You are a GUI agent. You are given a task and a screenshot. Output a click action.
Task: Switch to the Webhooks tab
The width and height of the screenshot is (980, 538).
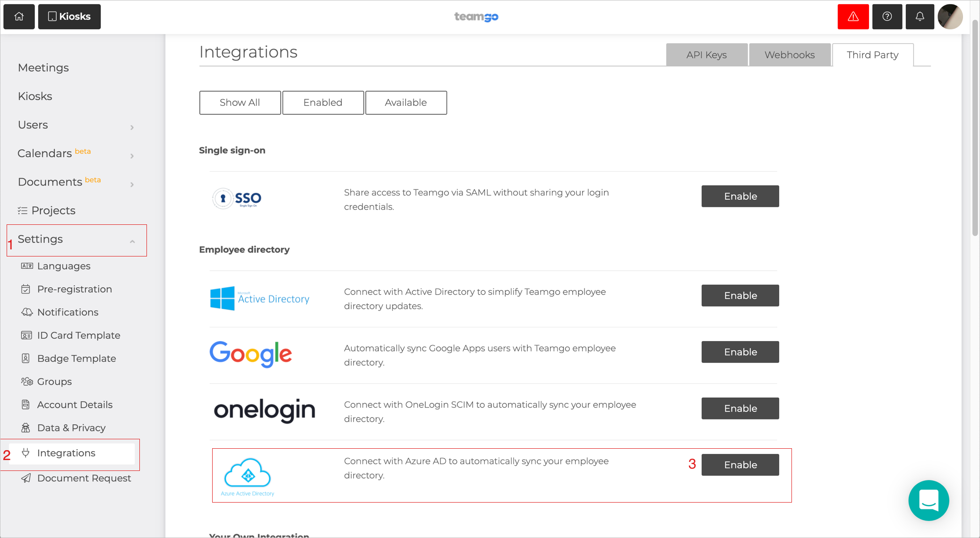[x=790, y=55]
